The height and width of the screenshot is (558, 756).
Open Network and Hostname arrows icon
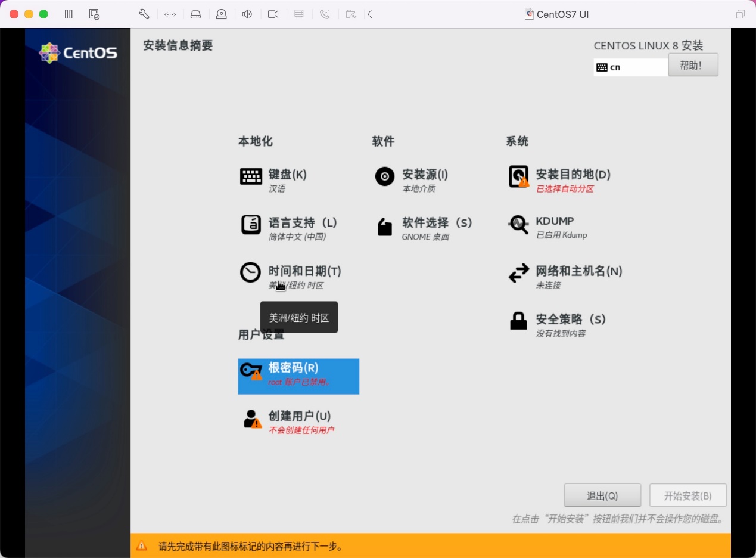click(x=518, y=274)
